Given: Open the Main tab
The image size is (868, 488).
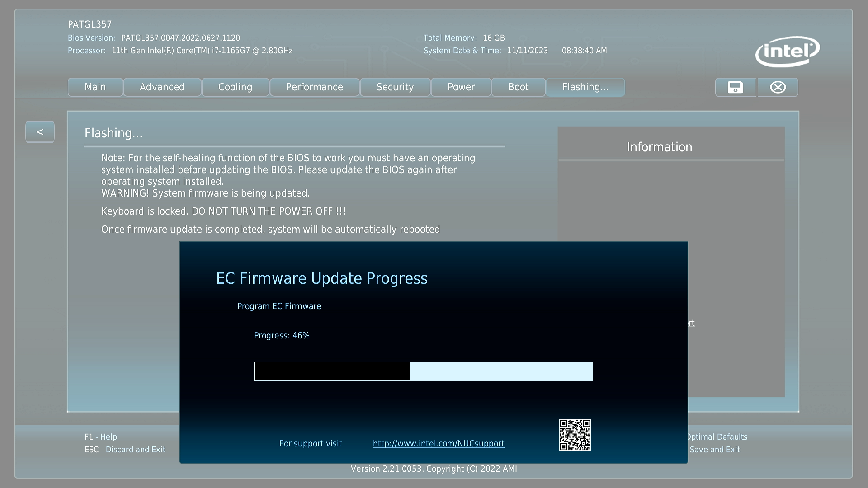Looking at the screenshot, I should 95,87.
